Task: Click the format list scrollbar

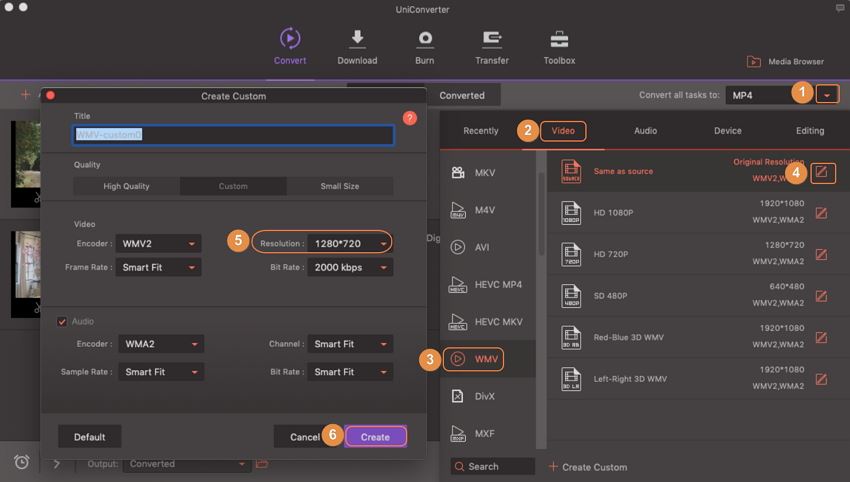Action: 542,214
